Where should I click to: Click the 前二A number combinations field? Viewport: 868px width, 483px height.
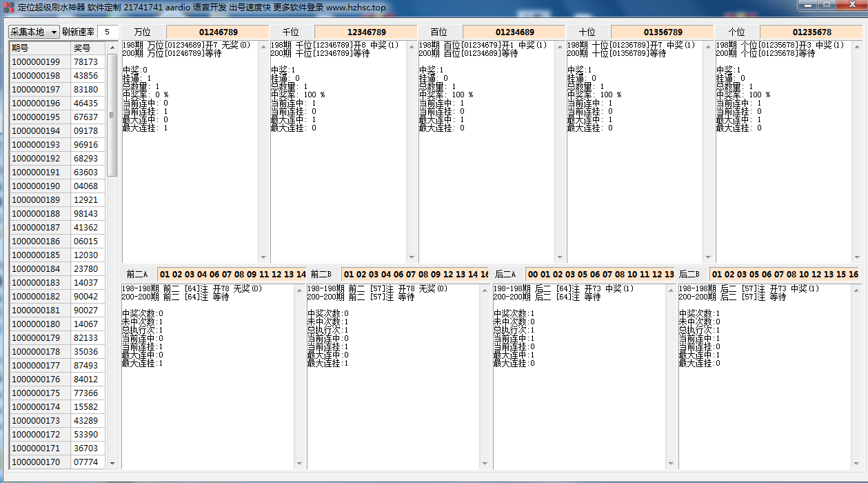click(232, 275)
